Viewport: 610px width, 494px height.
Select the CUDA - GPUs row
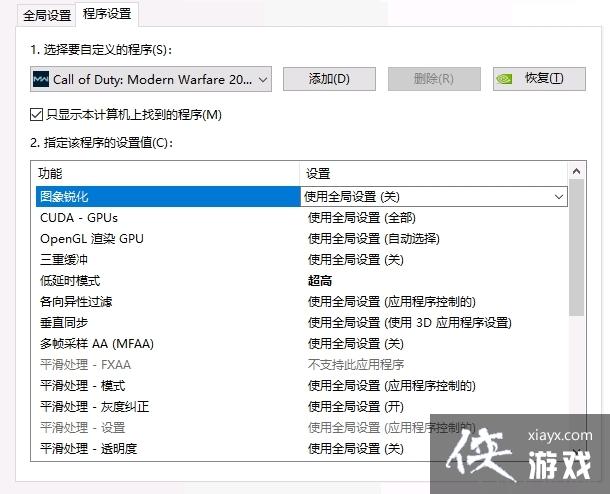302,218
